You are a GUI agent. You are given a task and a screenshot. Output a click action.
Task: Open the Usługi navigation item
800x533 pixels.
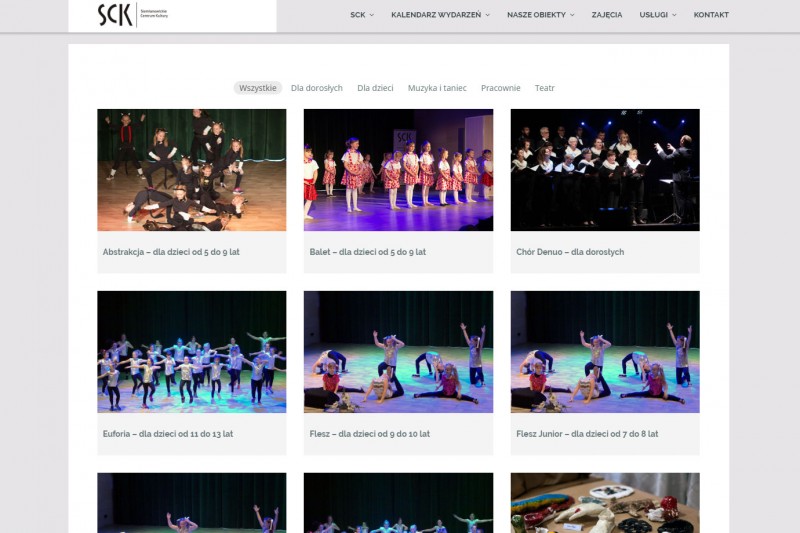pyautogui.click(x=654, y=15)
